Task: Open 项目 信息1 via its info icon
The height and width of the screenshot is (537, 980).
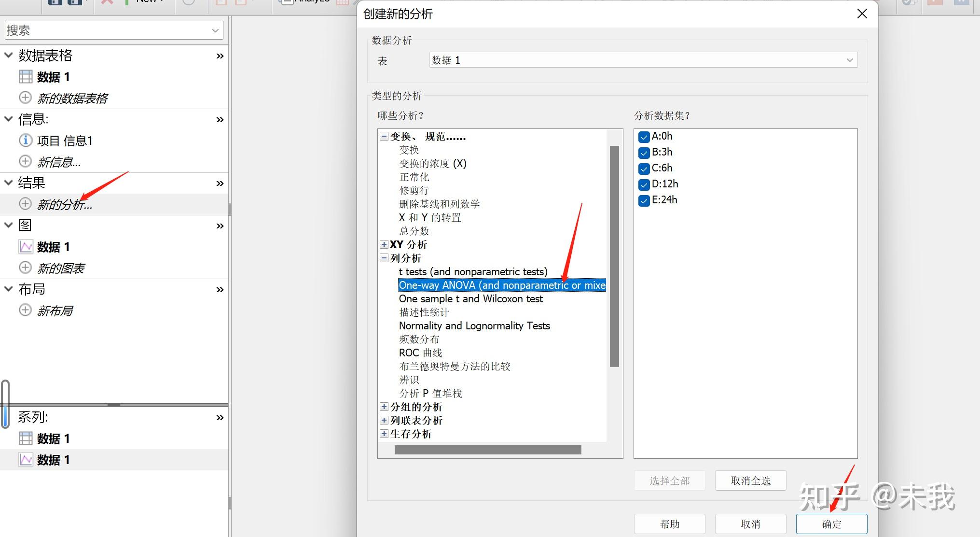Action: [x=25, y=140]
